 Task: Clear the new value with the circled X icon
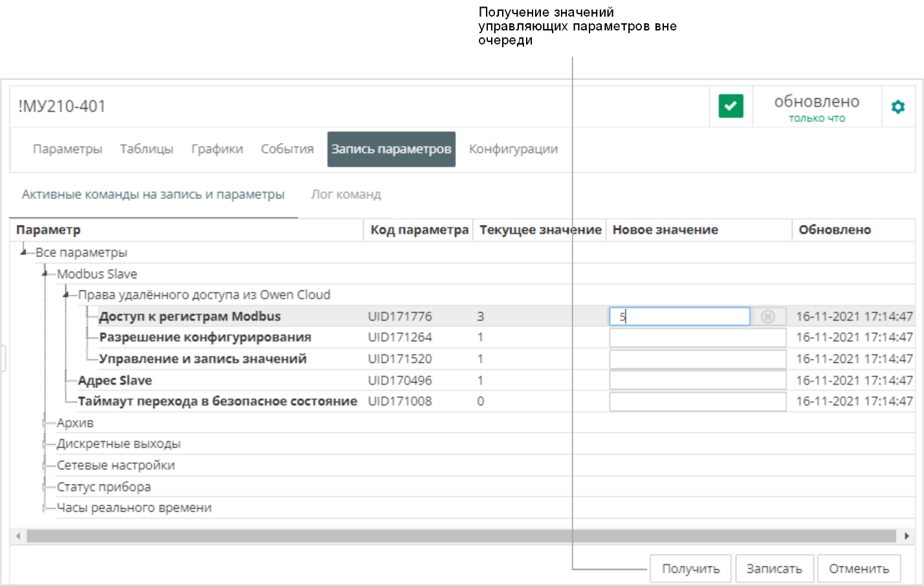pos(767,316)
